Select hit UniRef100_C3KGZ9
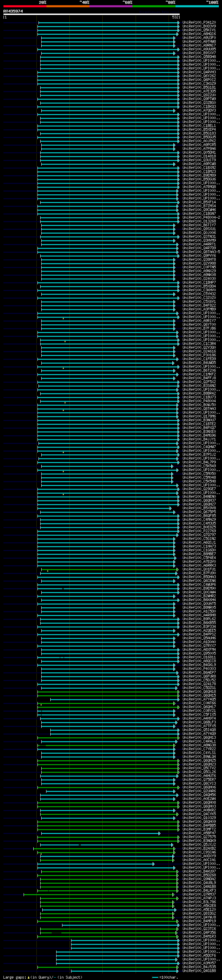This screenshot has width=222, height=980. click(199, 83)
